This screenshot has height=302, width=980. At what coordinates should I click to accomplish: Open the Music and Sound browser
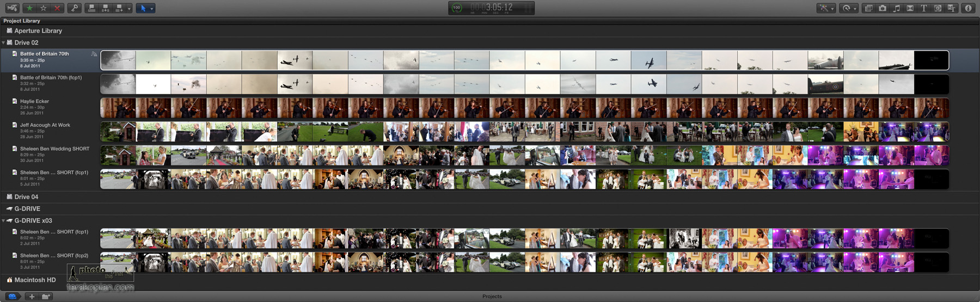tap(896, 8)
